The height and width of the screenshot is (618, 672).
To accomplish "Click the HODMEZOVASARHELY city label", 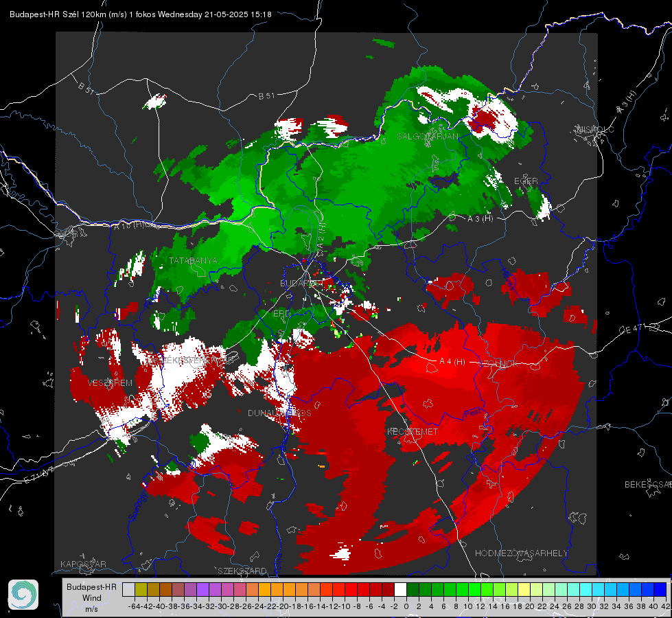I will tap(521, 553).
